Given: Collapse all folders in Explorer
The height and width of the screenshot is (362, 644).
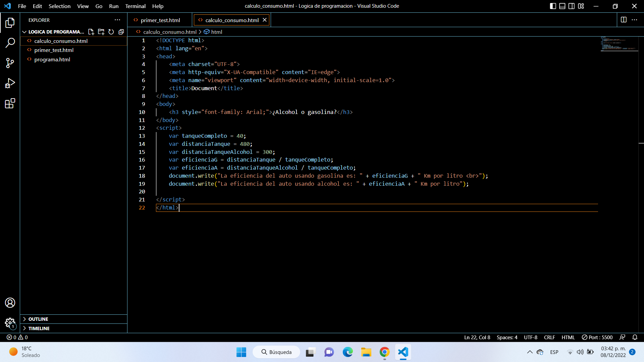Looking at the screenshot, I should coord(121,32).
